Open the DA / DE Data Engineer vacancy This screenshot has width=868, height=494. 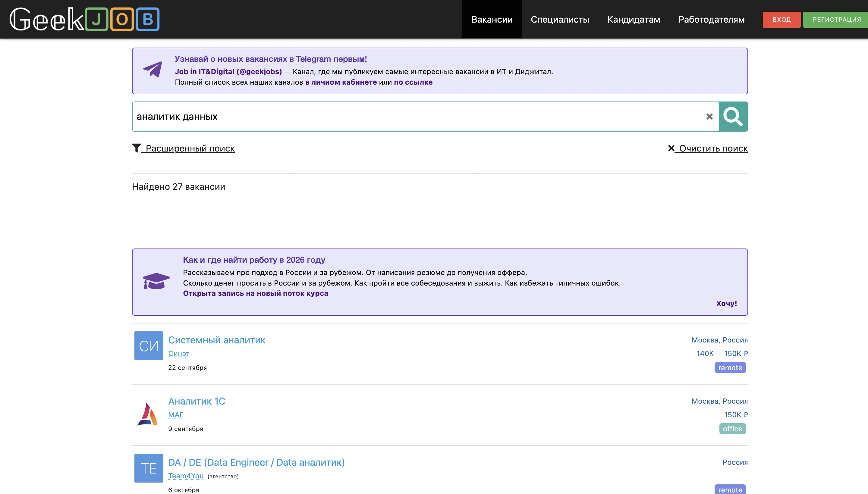point(256,462)
